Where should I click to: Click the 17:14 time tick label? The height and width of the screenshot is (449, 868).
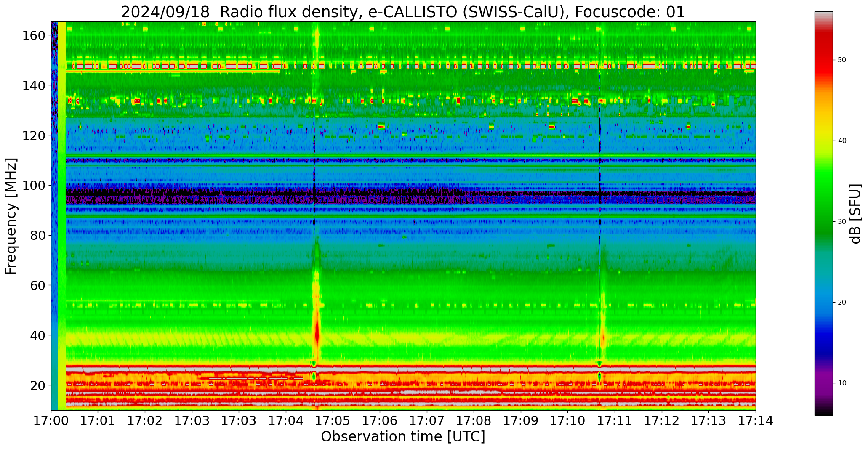click(756, 421)
